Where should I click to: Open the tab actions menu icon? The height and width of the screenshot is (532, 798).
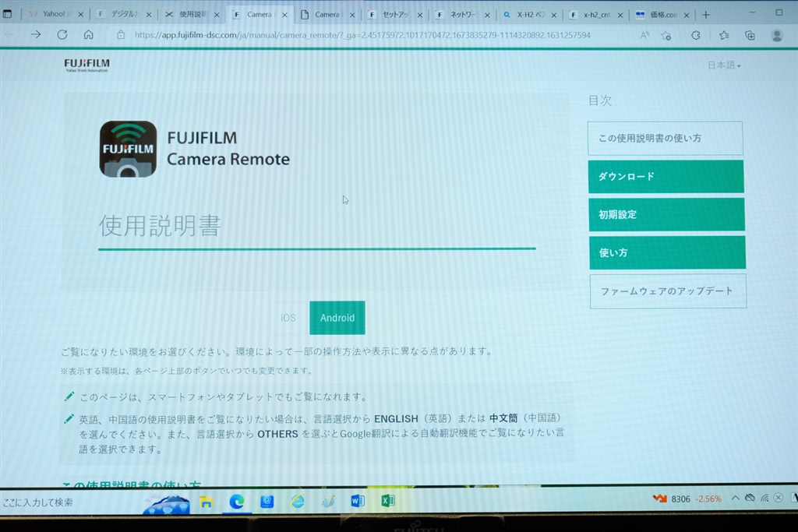point(7,14)
